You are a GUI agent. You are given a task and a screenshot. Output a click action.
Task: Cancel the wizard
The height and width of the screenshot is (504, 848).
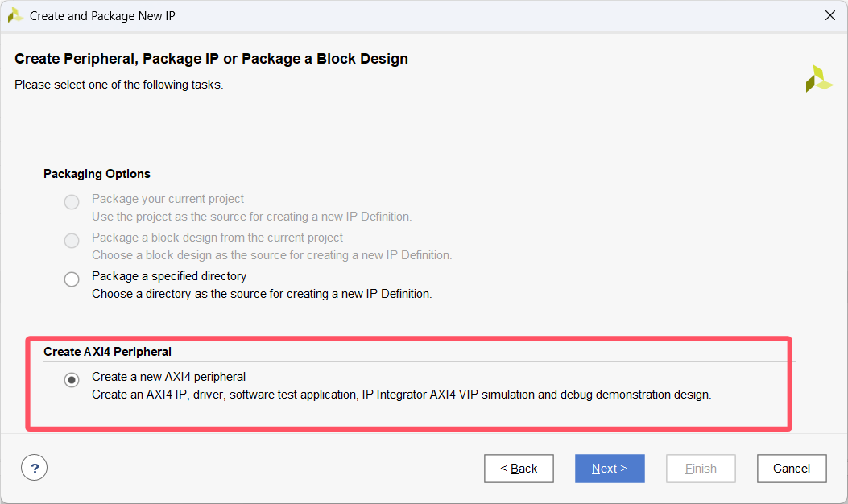(792, 469)
